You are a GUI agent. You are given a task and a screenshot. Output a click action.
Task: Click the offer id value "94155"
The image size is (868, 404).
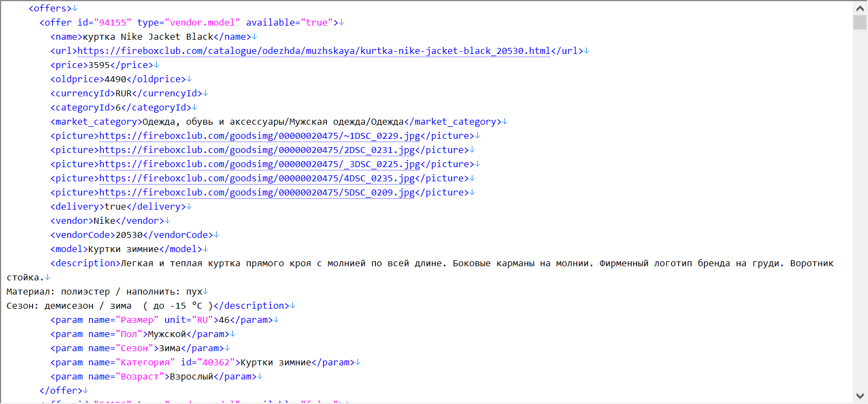tap(113, 22)
